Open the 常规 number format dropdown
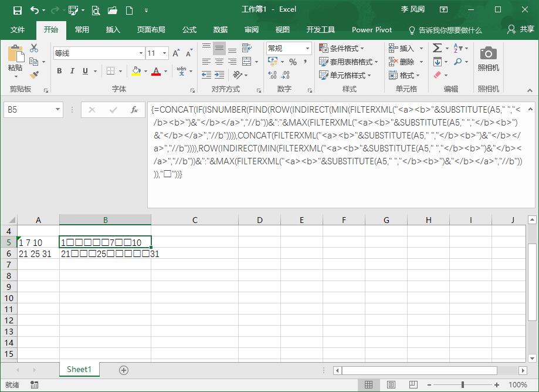 pos(308,49)
